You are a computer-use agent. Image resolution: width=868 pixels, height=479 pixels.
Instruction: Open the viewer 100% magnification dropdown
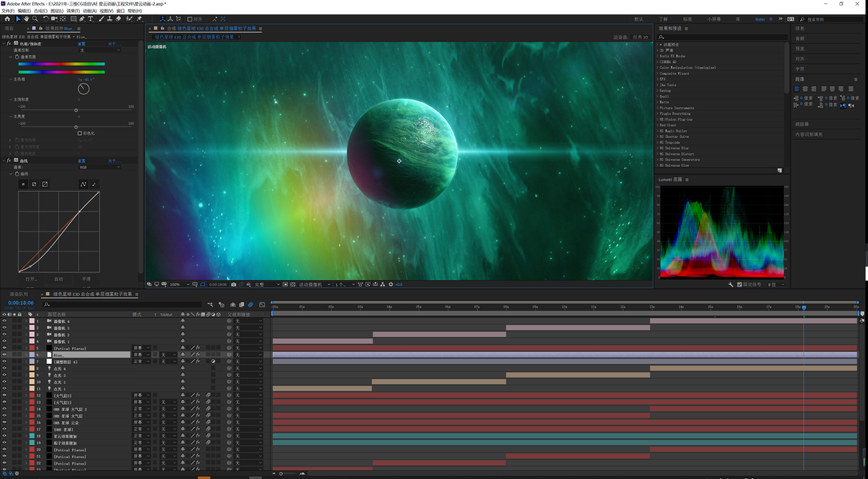(x=180, y=285)
